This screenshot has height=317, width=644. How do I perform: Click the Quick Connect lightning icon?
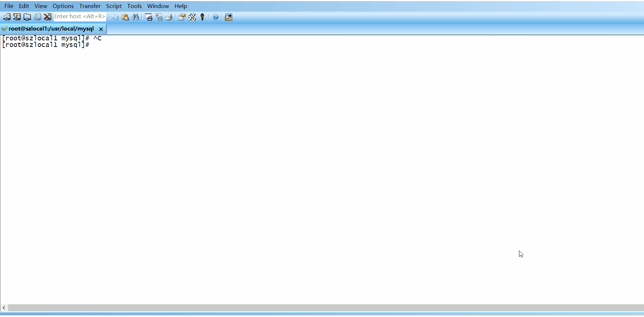coord(17,17)
